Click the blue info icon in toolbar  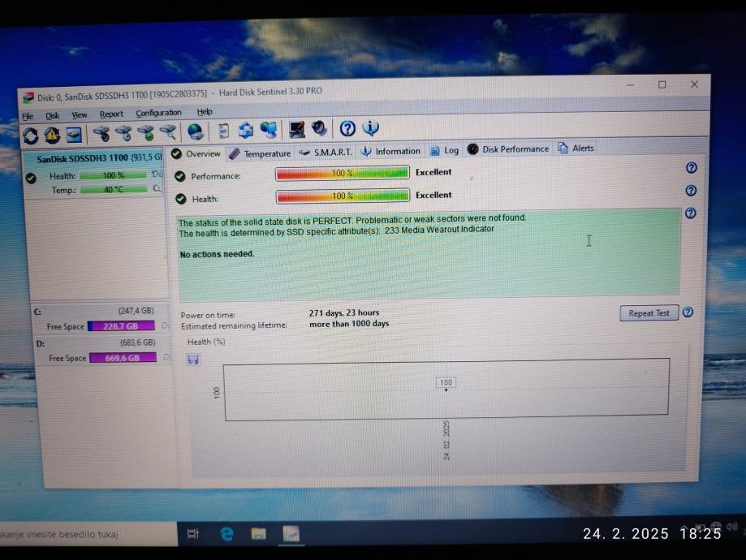[370, 128]
